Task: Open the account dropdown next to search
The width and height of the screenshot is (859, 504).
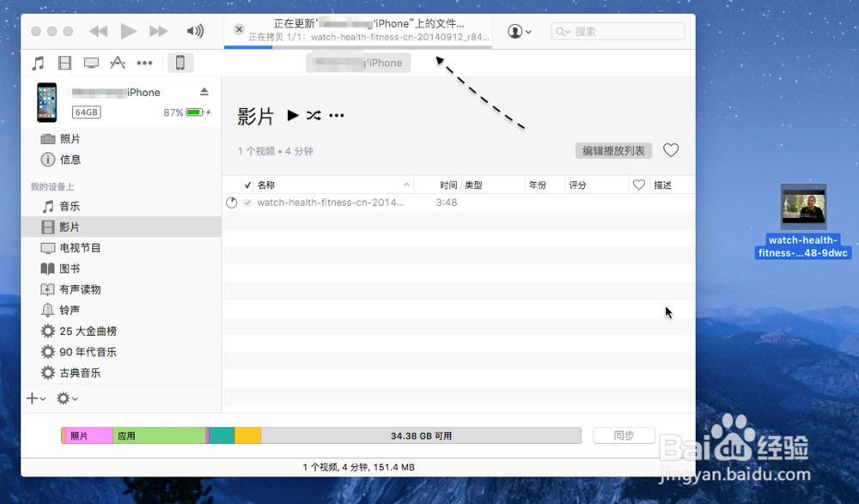Action: [x=521, y=31]
